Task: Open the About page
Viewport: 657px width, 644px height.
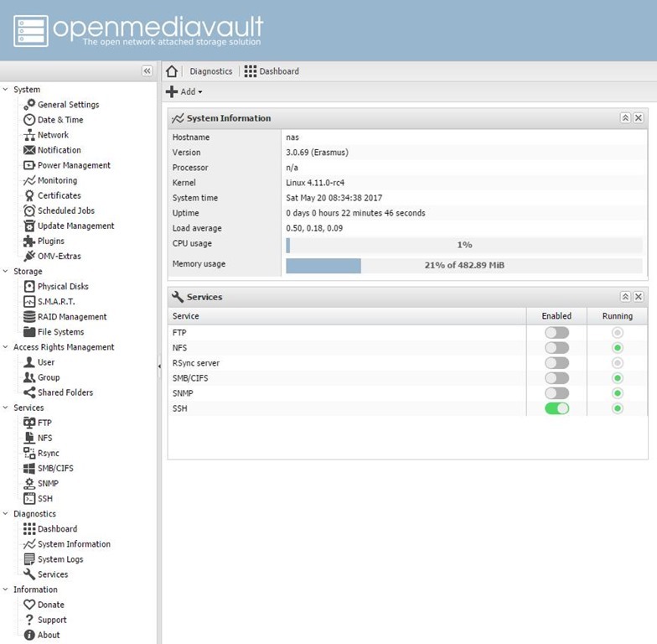Action: [49, 635]
